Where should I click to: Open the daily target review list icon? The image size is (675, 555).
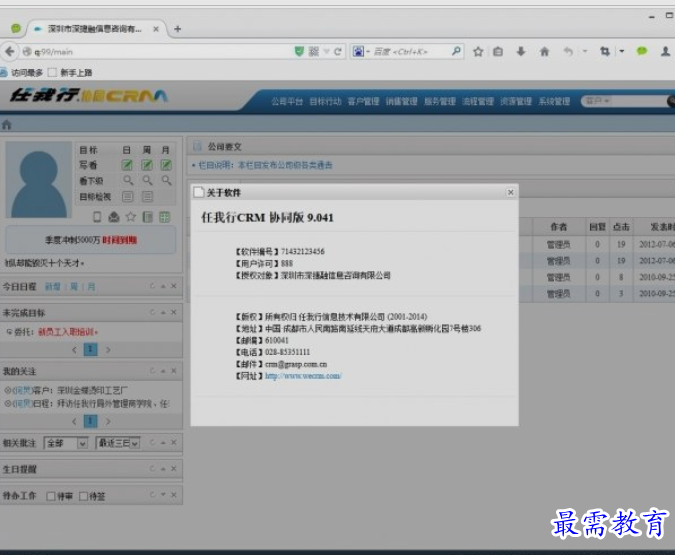127,197
